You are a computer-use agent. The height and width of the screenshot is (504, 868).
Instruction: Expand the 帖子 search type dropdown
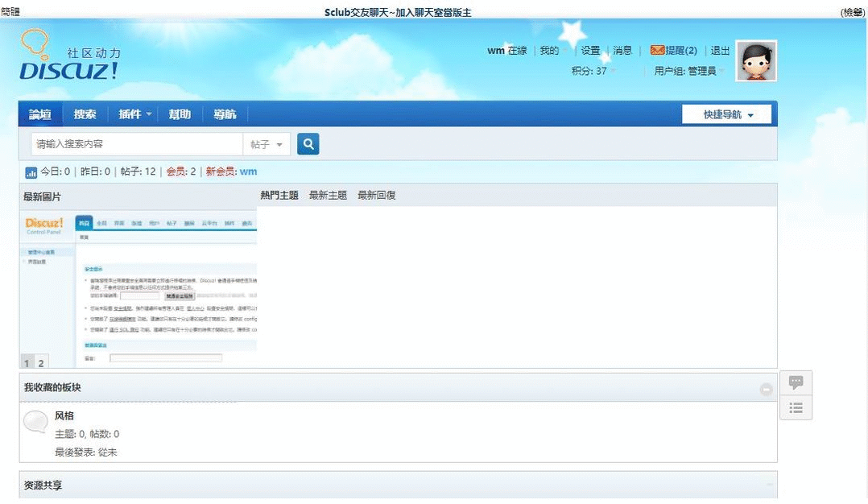(267, 145)
